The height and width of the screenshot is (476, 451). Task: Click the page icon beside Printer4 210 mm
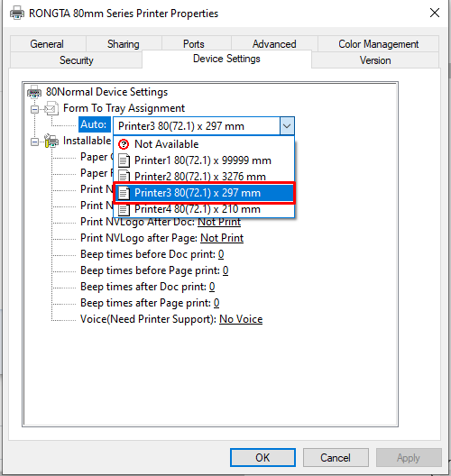pos(124,209)
